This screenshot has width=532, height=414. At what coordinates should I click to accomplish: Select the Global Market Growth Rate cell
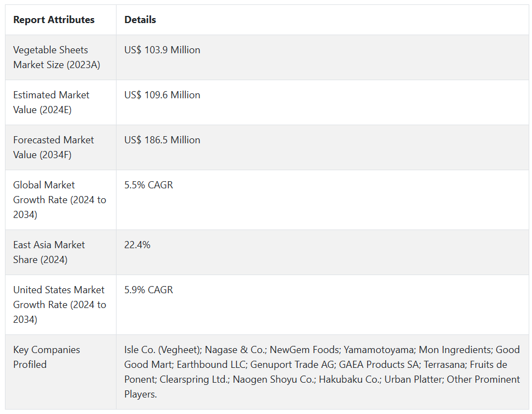point(59,199)
